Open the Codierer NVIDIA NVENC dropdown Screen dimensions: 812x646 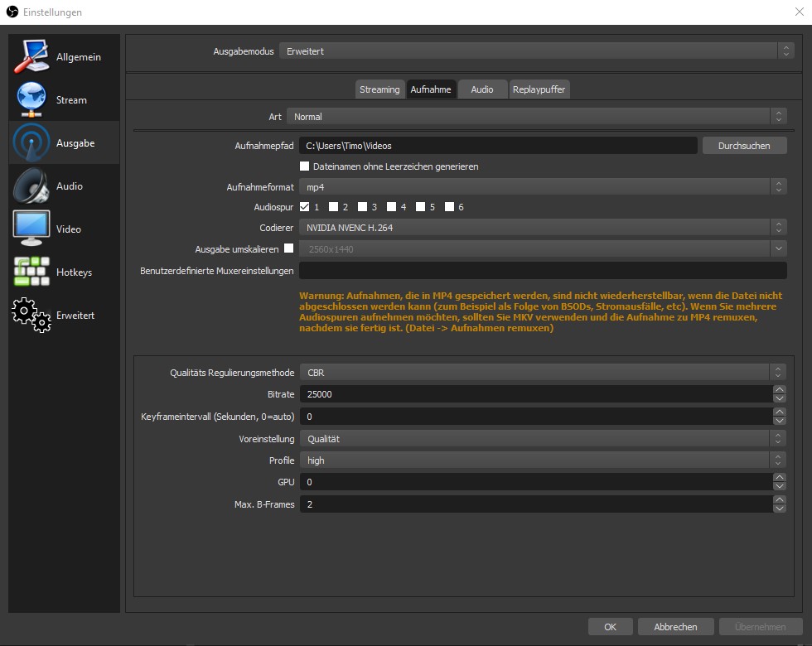(543, 227)
